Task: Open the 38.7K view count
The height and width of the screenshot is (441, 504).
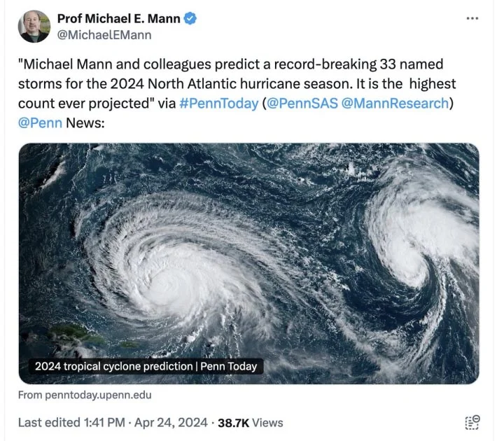Action: [x=234, y=422]
